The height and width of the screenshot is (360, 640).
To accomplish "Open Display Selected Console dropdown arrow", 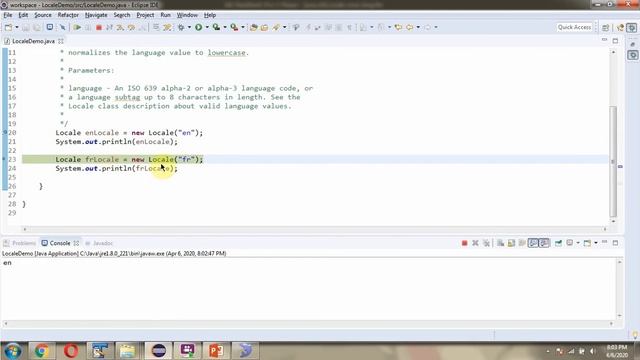I will tap(578, 243).
